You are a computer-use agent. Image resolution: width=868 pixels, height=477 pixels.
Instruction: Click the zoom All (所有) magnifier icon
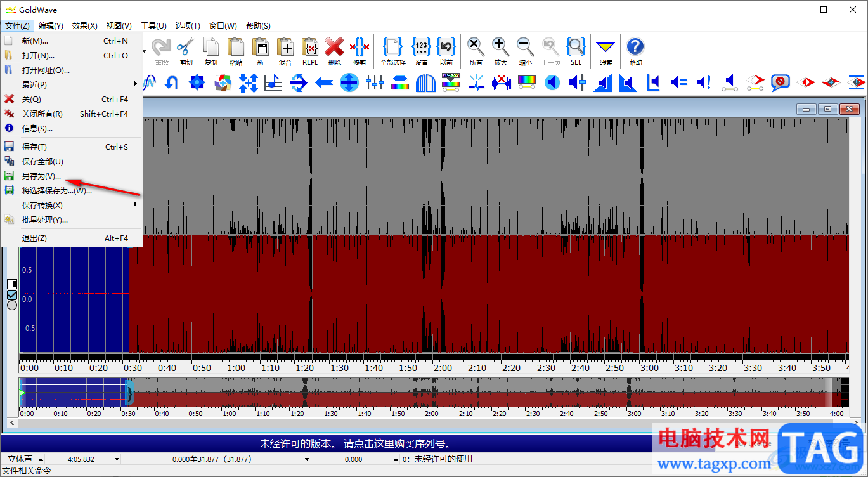pyautogui.click(x=476, y=51)
